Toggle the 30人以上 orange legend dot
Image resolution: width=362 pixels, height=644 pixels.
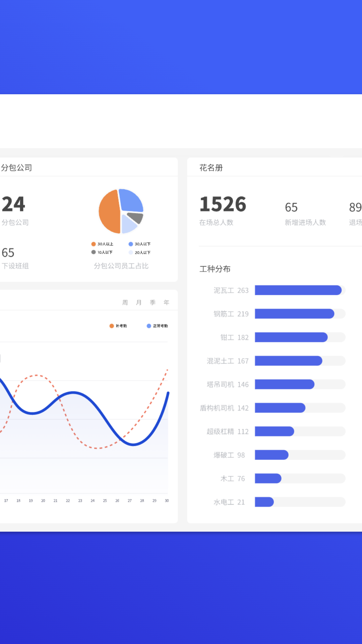coord(94,244)
